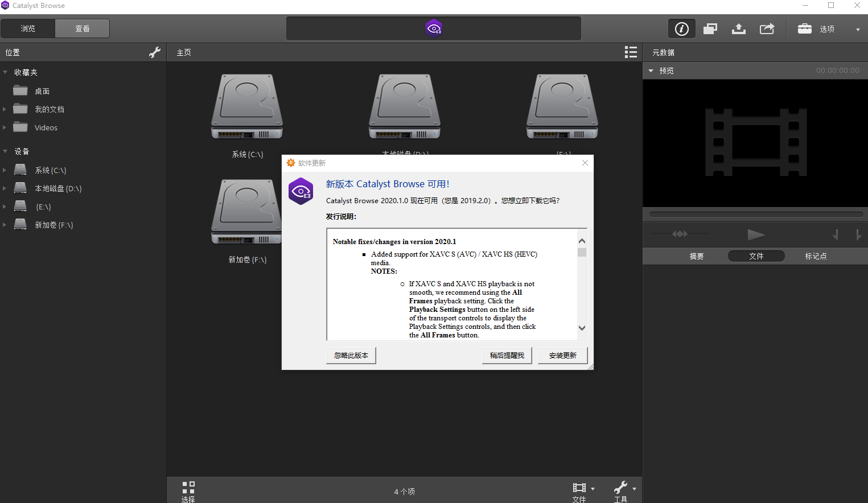Expand the 系统 (C:\) drive arrow

(x=5, y=170)
